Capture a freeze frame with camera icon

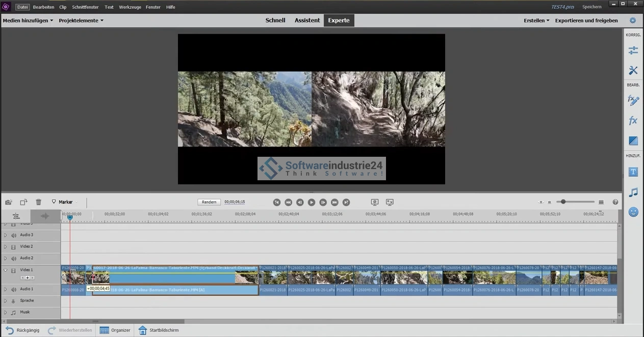[9, 202]
